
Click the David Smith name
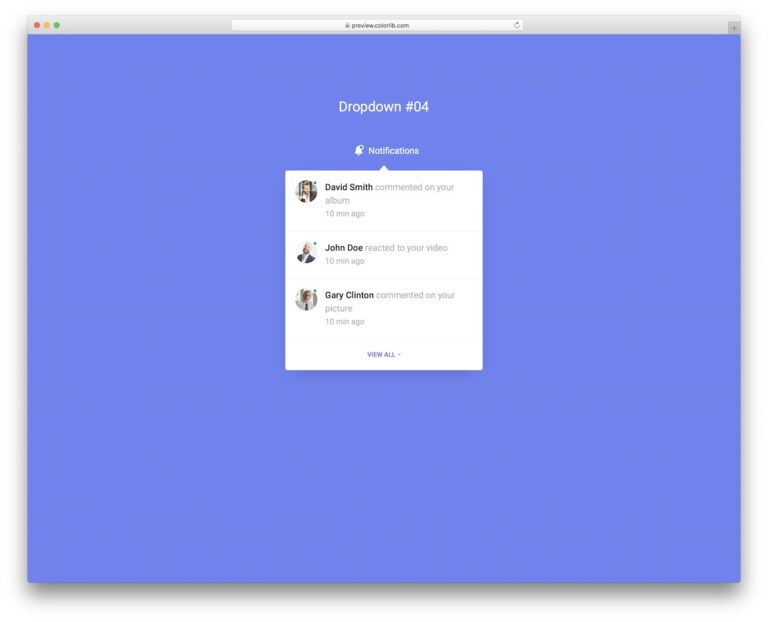pos(349,187)
